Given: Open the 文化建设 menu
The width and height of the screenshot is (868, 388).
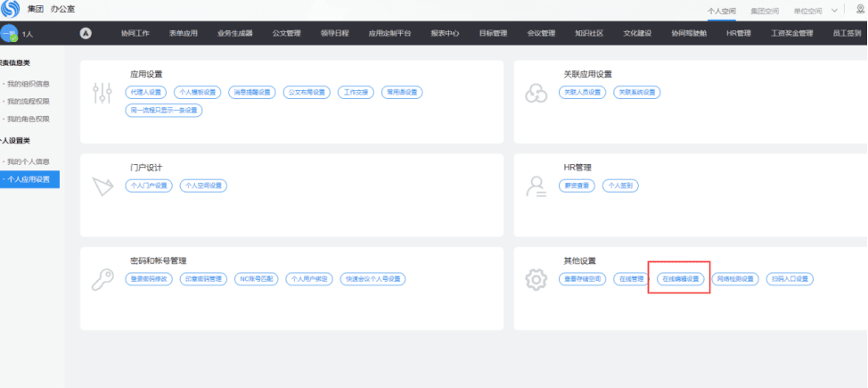Looking at the screenshot, I should coord(637,33).
